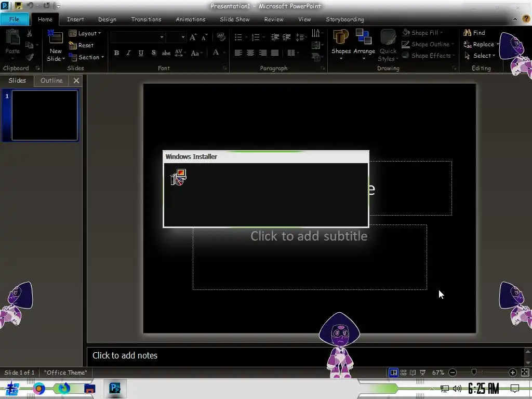Toggle text shadow formatting

pos(154,52)
